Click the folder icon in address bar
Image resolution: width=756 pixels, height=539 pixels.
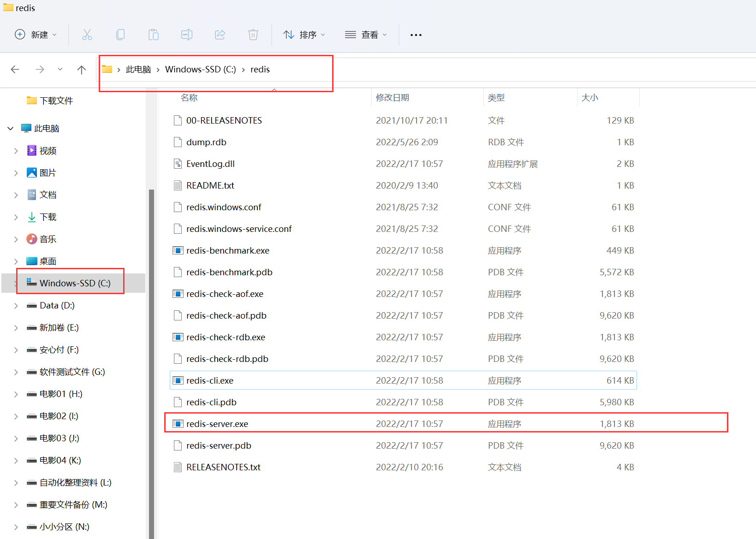pyautogui.click(x=107, y=69)
